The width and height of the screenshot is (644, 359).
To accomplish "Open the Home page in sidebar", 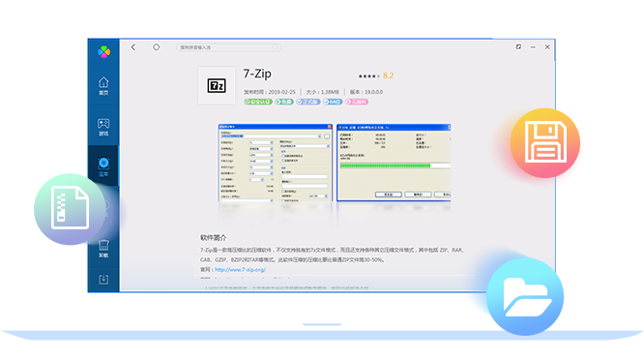I will tap(103, 86).
